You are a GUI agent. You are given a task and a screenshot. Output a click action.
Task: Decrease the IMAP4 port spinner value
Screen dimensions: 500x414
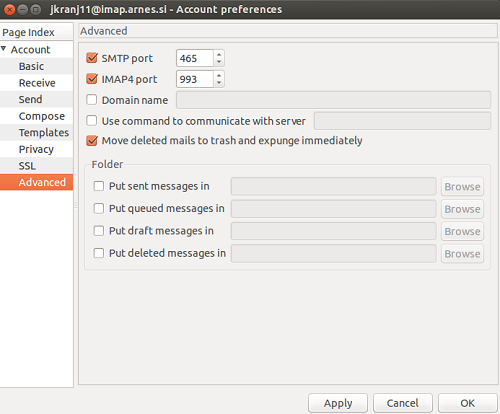point(219,83)
